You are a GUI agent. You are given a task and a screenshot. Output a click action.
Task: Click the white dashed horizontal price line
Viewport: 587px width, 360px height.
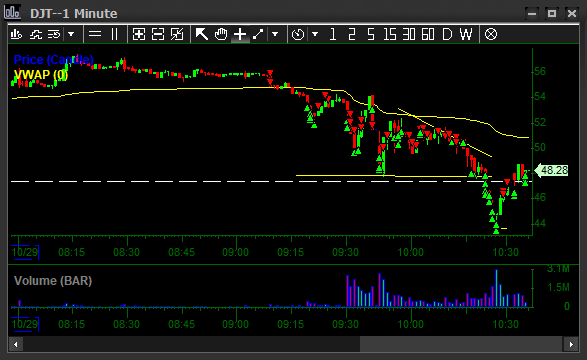271,181
